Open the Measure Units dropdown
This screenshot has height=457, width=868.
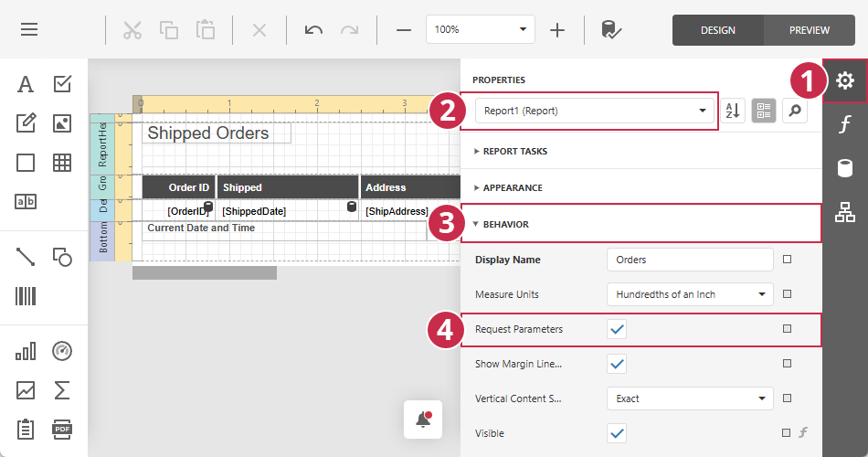point(690,294)
